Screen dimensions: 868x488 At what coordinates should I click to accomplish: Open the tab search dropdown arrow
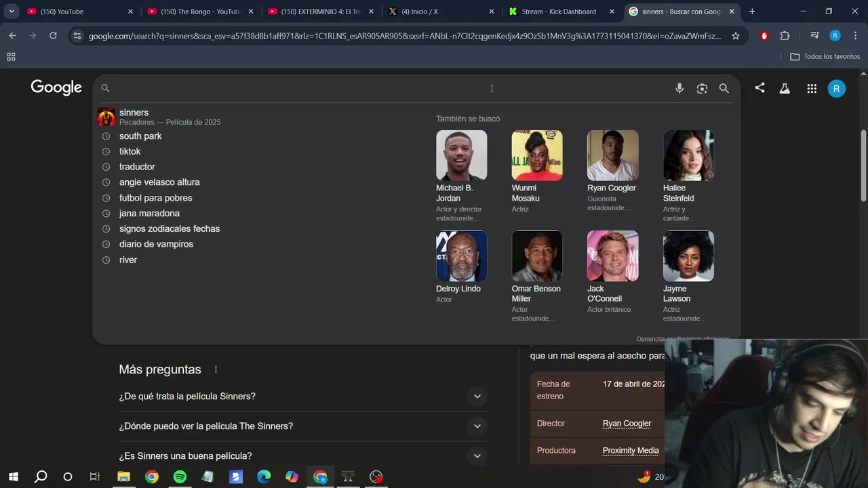(x=12, y=12)
